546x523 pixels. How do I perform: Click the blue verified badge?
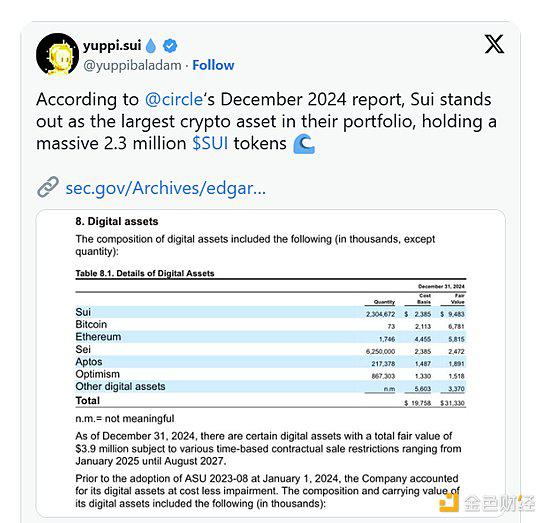pyautogui.click(x=170, y=46)
